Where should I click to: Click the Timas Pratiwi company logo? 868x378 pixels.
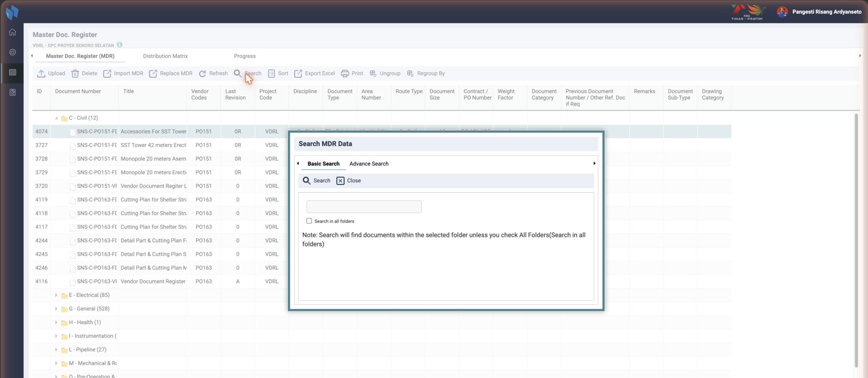pos(748,12)
